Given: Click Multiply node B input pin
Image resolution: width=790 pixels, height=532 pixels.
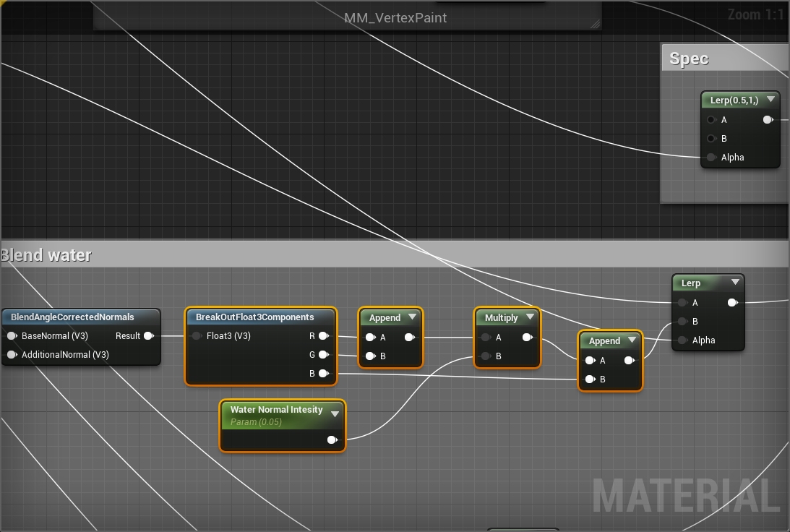Looking at the screenshot, I should 486,356.
